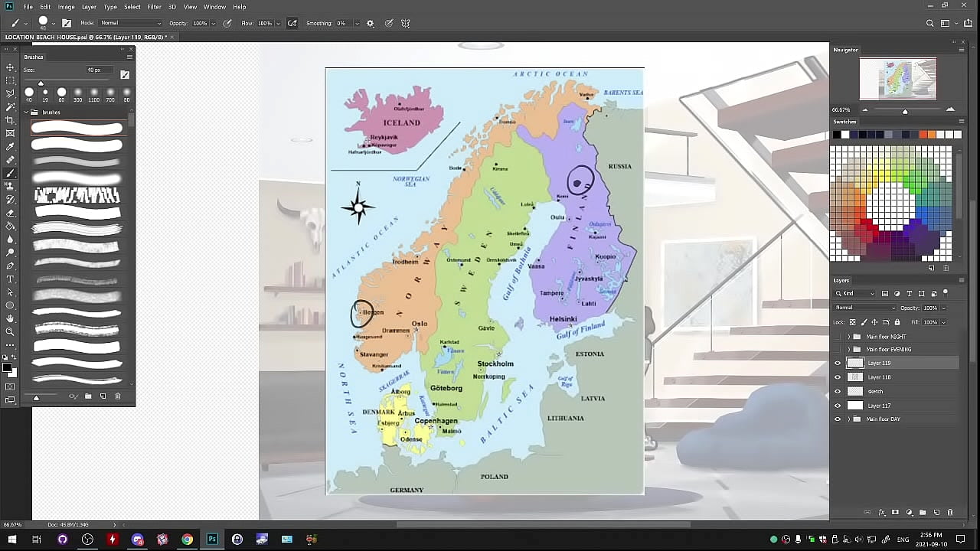
Task: Show the Main floor NIGHT group
Action: 837,337
